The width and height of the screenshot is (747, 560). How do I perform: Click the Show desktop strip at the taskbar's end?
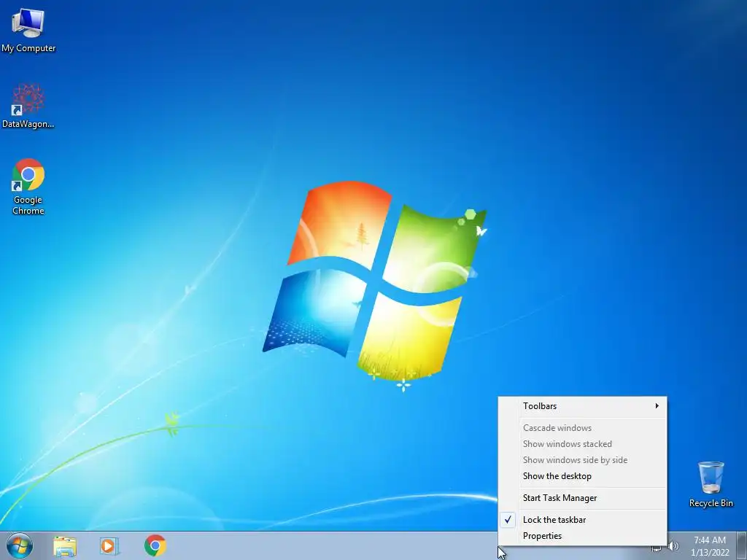pyautogui.click(x=741, y=545)
